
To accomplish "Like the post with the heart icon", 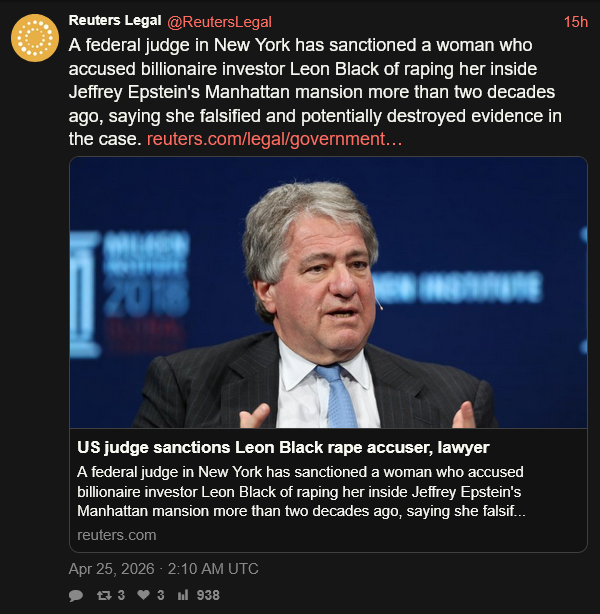I will [145, 595].
